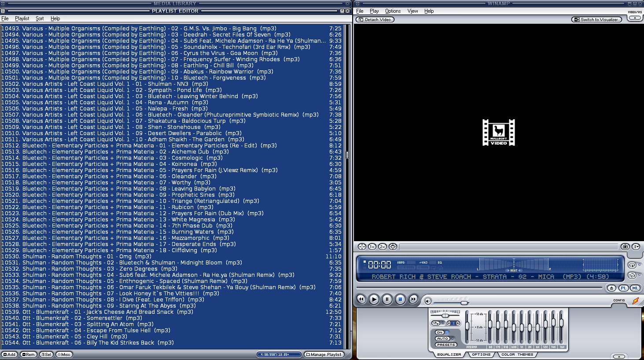
Task: Select track 10493 G.M.S. Vs. Jimbo - Big Bang
Action: click(x=172, y=29)
